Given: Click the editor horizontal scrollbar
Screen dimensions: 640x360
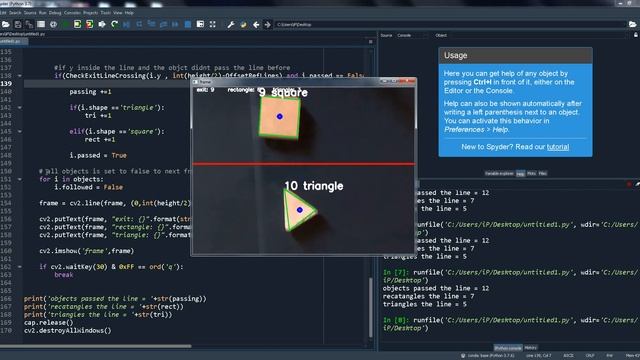Looking at the screenshot, I should tap(96, 346).
